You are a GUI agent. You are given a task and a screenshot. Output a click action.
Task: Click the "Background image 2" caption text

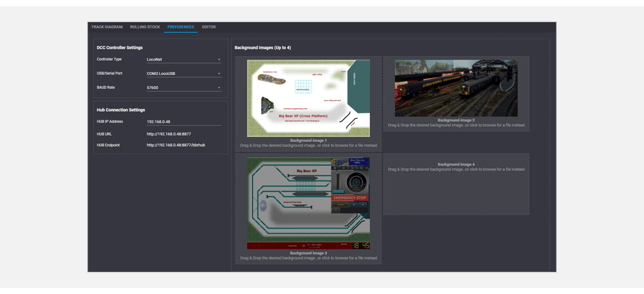coord(456,120)
